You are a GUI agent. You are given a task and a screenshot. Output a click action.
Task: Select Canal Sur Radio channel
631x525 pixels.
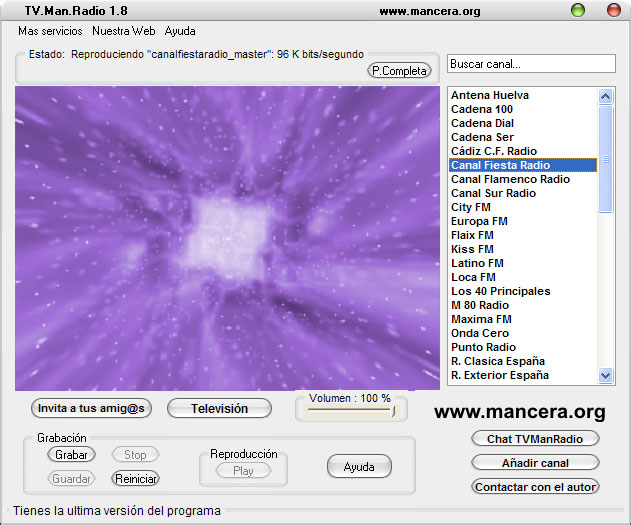pyautogui.click(x=523, y=194)
